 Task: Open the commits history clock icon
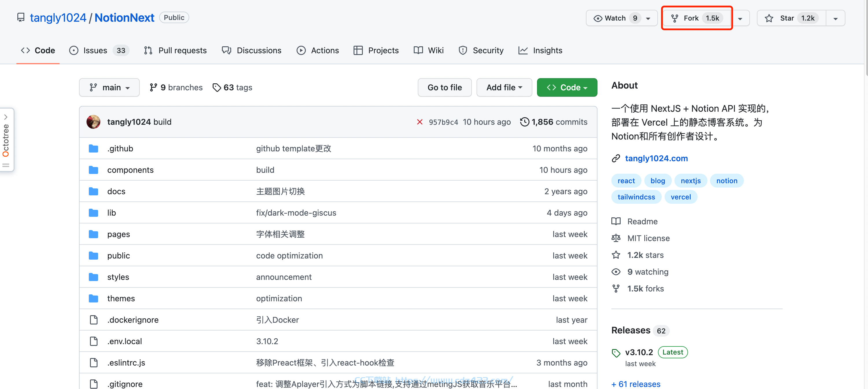524,122
